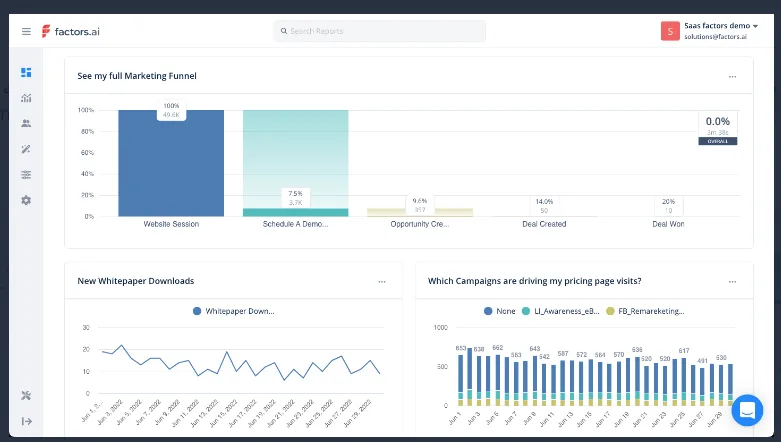Open the magic wand icon in sidebar
Image resolution: width=781 pixels, height=442 pixels.
click(x=26, y=149)
